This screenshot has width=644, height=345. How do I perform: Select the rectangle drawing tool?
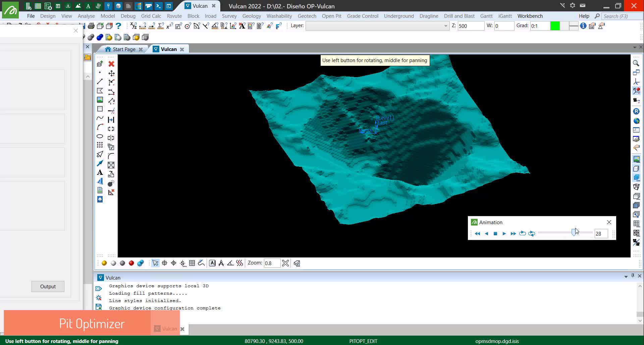point(100,109)
